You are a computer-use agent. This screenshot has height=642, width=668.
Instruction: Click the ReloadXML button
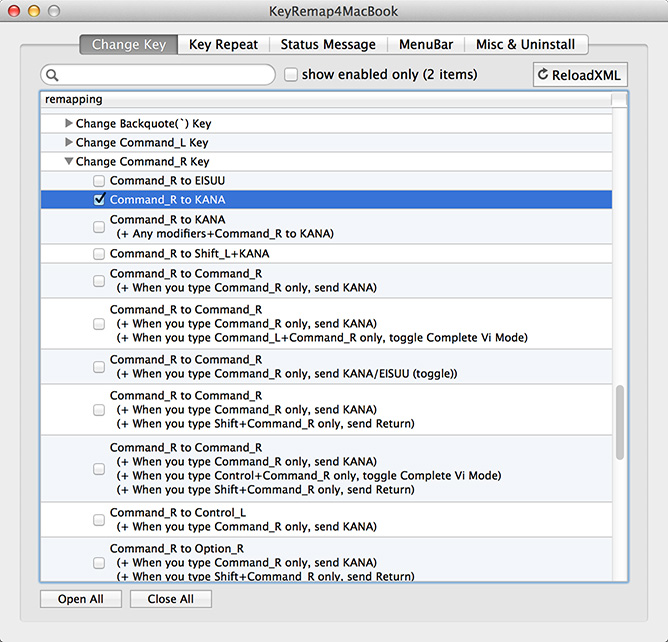click(580, 75)
